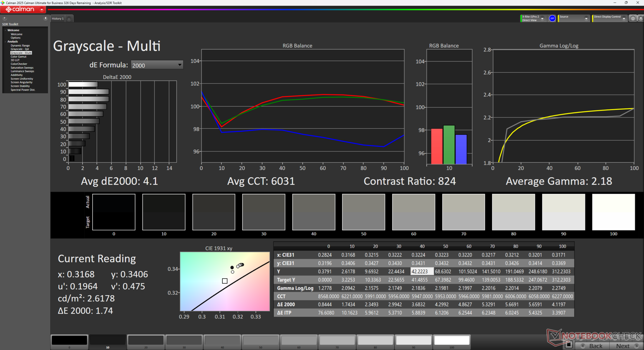This screenshot has width=644, height=350.
Task: Open the Additivity page
Action: pos(16,75)
